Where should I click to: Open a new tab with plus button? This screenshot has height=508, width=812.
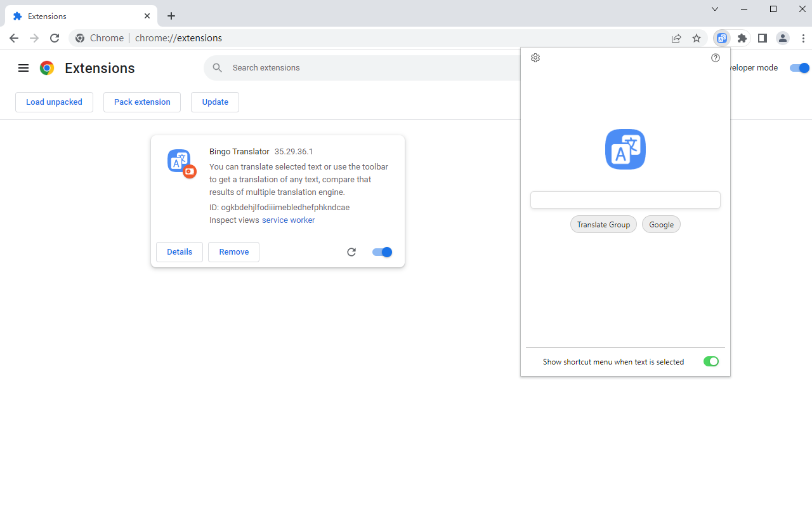[171, 16]
